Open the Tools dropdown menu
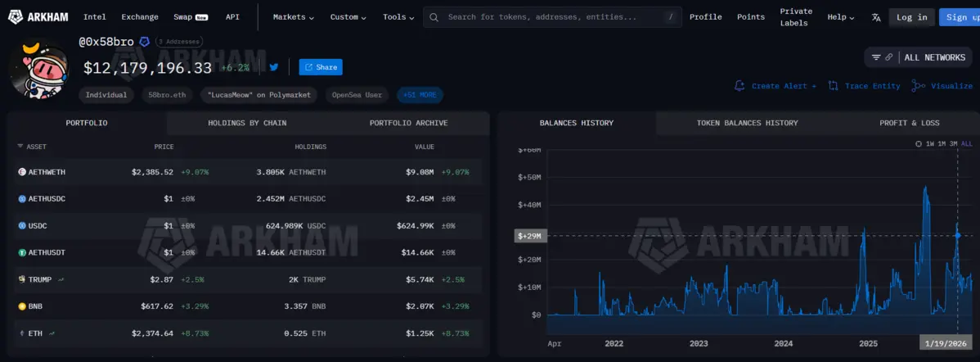980x362 pixels. (x=398, y=17)
